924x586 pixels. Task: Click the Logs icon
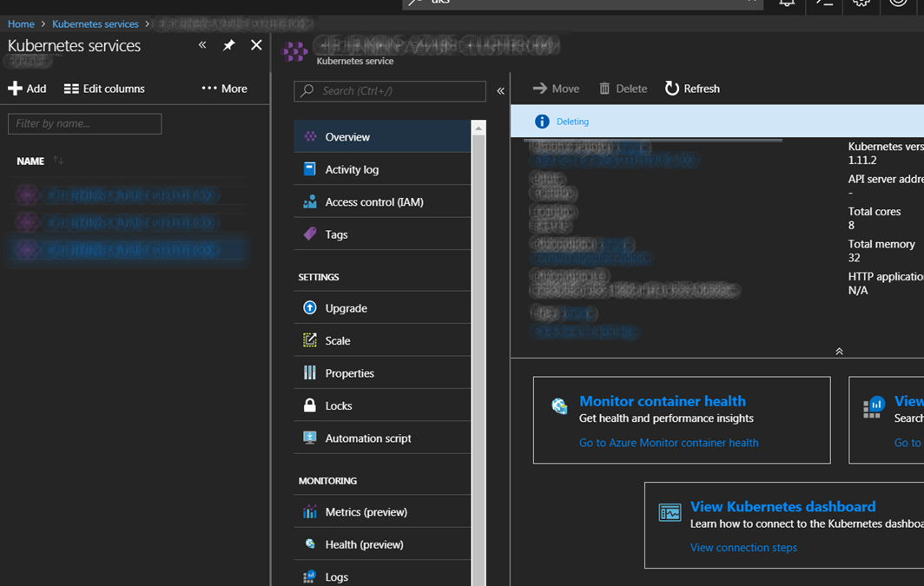(310, 576)
